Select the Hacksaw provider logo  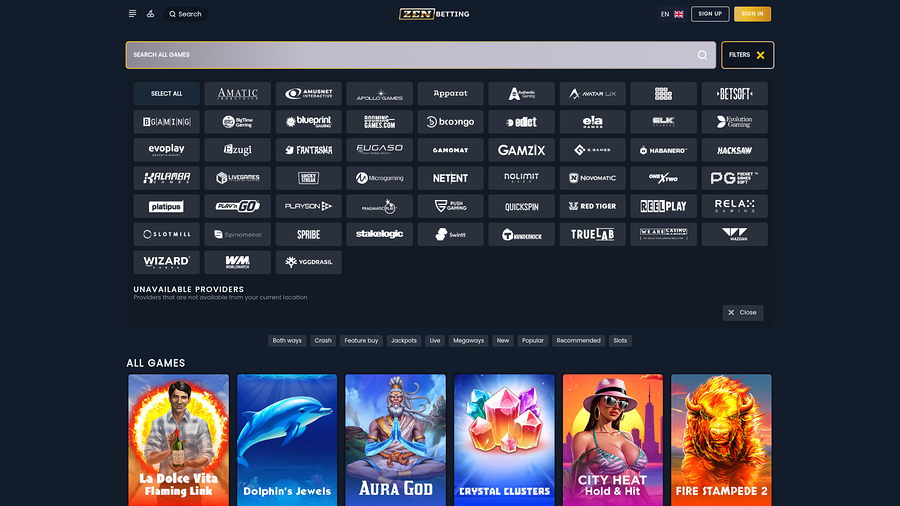(x=734, y=150)
